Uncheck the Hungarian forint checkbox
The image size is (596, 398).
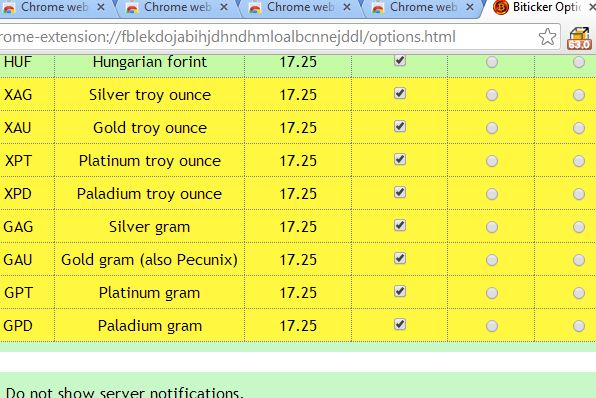400,60
